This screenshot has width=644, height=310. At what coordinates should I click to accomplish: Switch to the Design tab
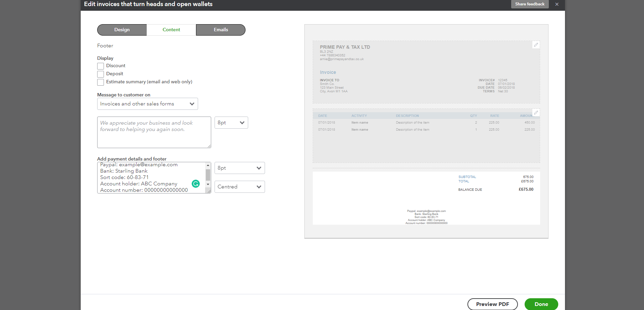(x=122, y=30)
